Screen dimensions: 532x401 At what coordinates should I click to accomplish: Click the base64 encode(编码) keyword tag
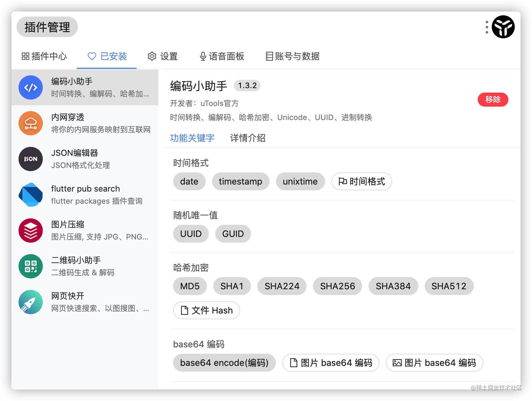click(224, 363)
